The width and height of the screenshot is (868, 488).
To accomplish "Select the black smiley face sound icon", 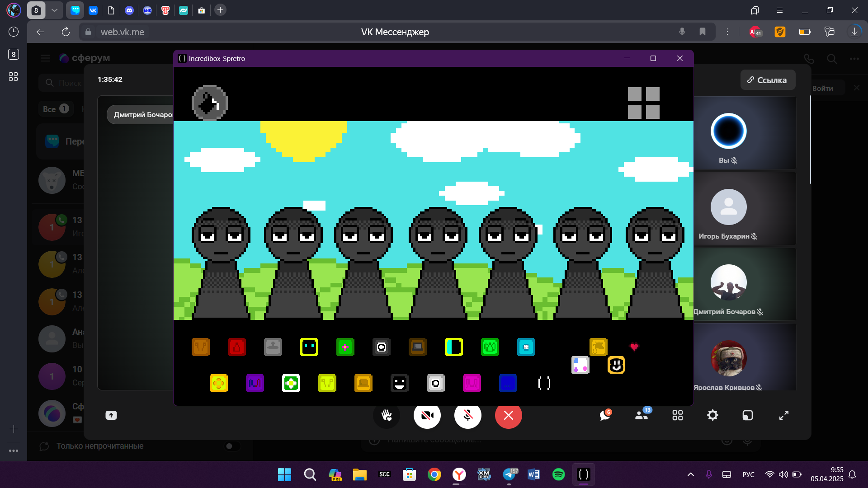I will click(400, 383).
